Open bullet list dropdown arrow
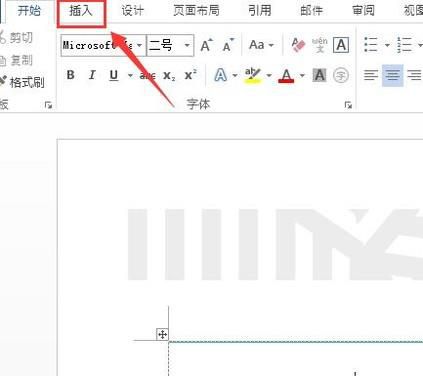 point(387,45)
